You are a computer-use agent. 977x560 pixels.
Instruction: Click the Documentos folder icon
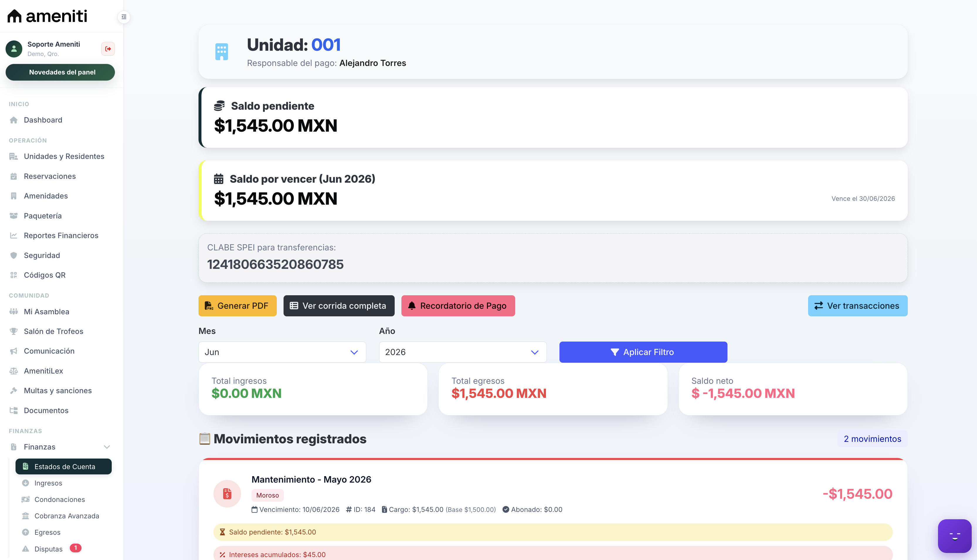(14, 410)
